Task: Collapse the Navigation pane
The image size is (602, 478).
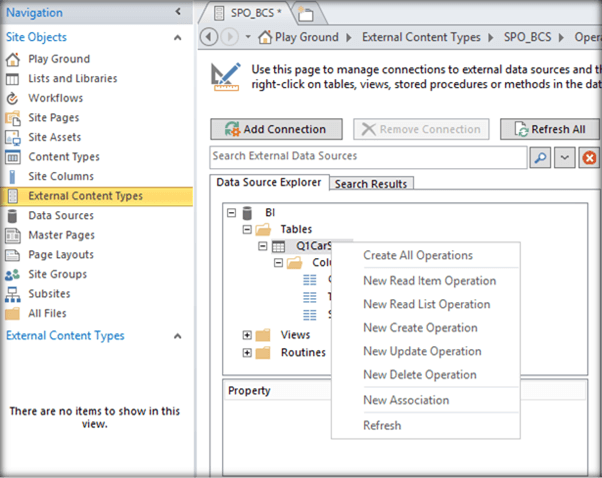Action: [178, 12]
